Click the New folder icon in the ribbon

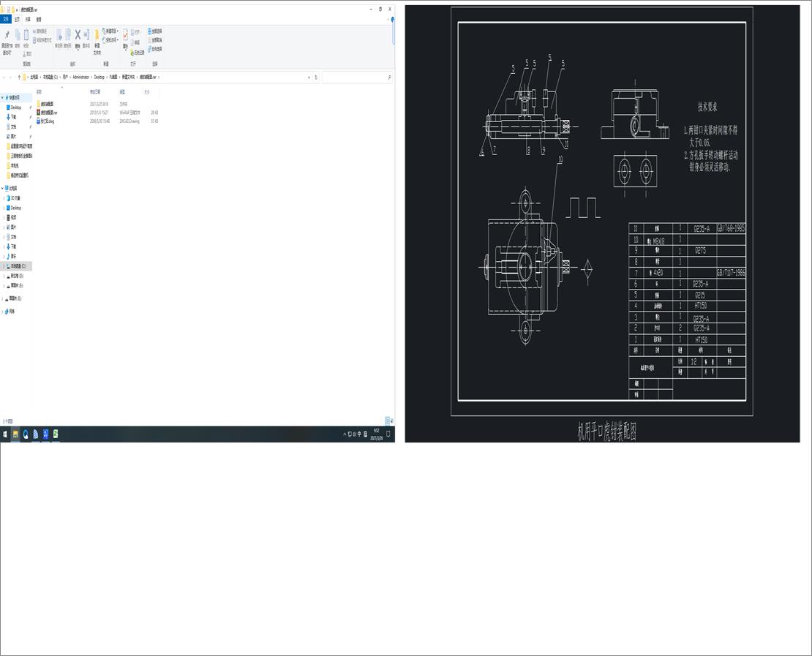[x=97, y=36]
